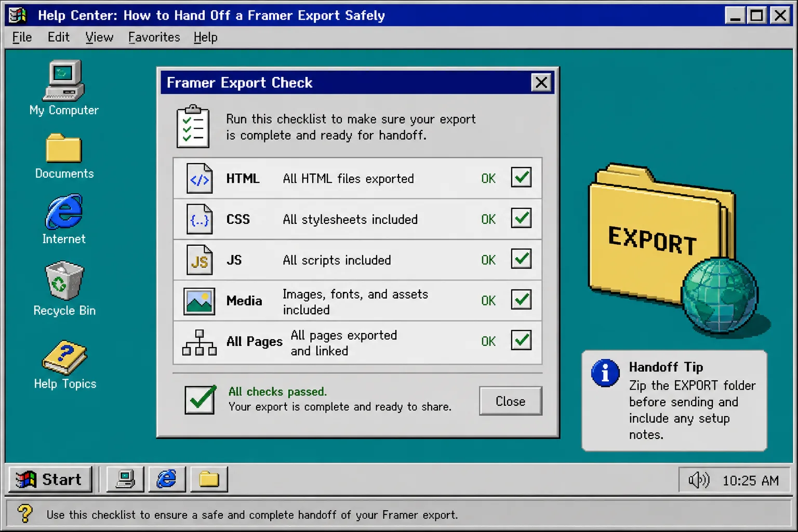Click the Internet Explorer taskbar icon

tap(167, 479)
